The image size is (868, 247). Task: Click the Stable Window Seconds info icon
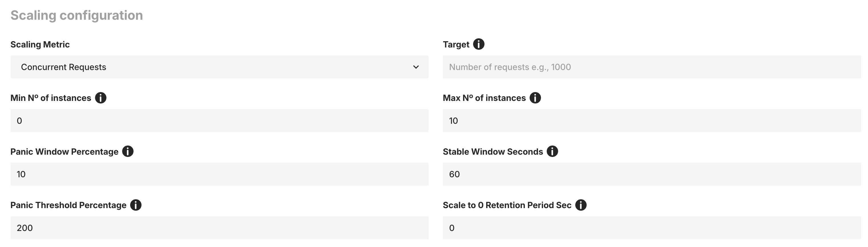coord(553,152)
